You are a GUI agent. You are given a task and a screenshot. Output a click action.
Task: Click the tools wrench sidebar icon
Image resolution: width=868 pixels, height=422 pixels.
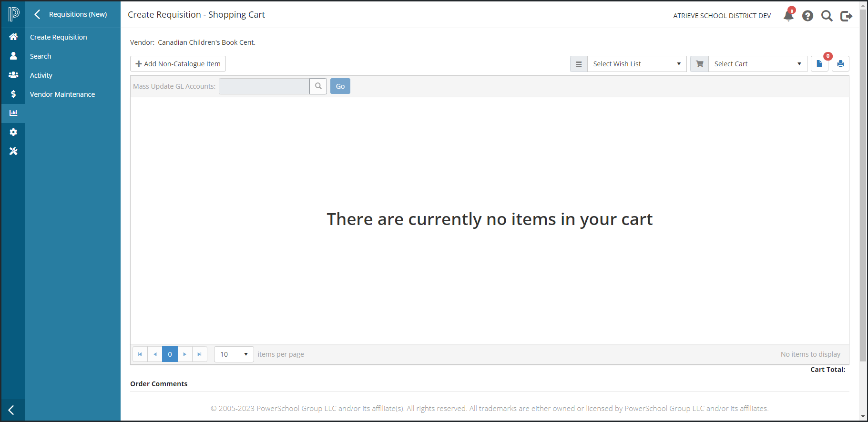(x=13, y=151)
